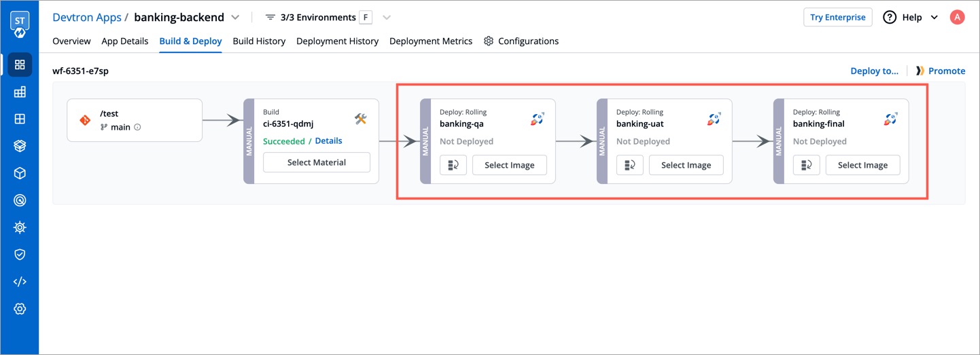980x355 pixels.
Task: Click the Try Enterprise button
Action: click(838, 18)
